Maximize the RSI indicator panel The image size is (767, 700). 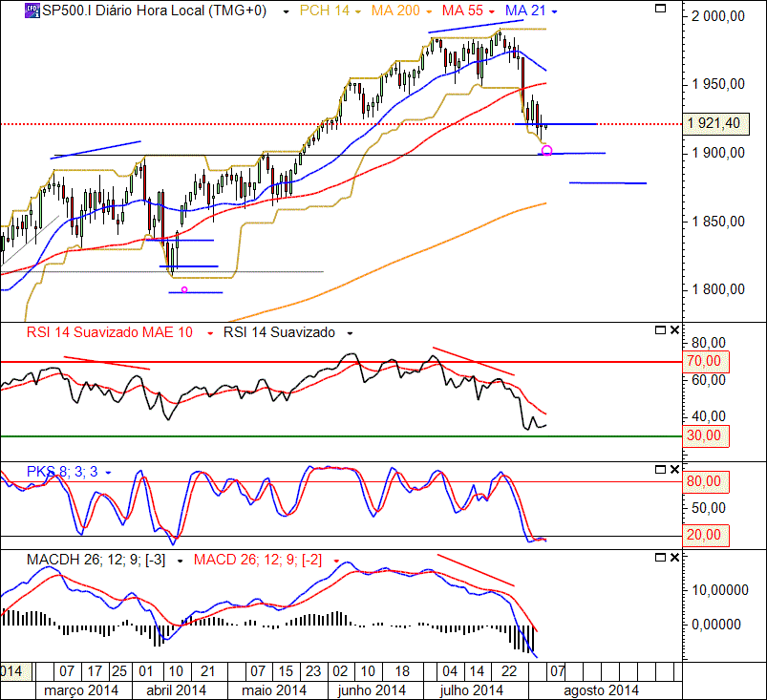click(660, 330)
